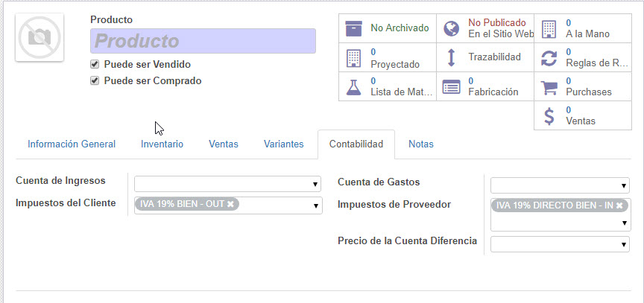Click the Trazabilidad arrows icon

click(451, 57)
